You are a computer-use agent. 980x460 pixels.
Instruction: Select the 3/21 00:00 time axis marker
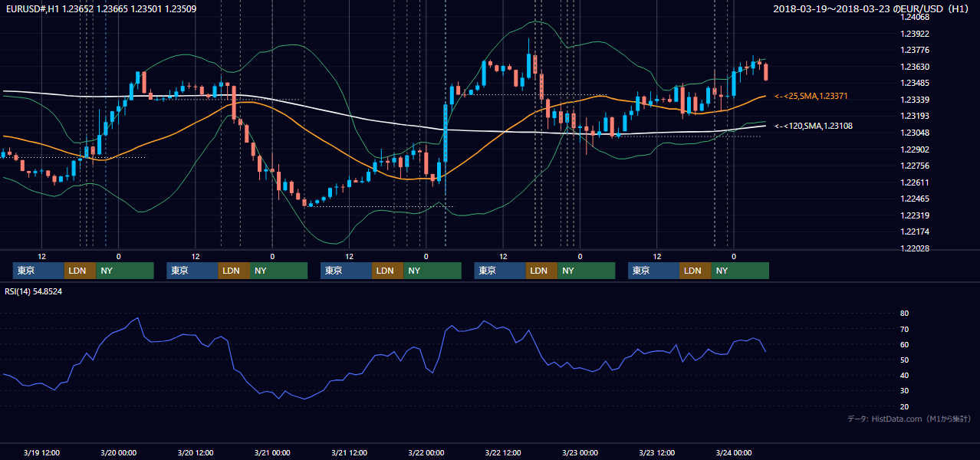click(272, 453)
